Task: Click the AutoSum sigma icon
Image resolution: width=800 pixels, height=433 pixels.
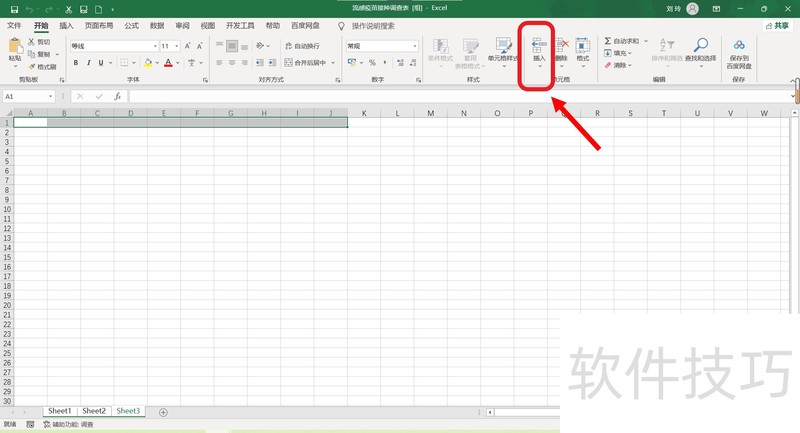Action: click(608, 42)
